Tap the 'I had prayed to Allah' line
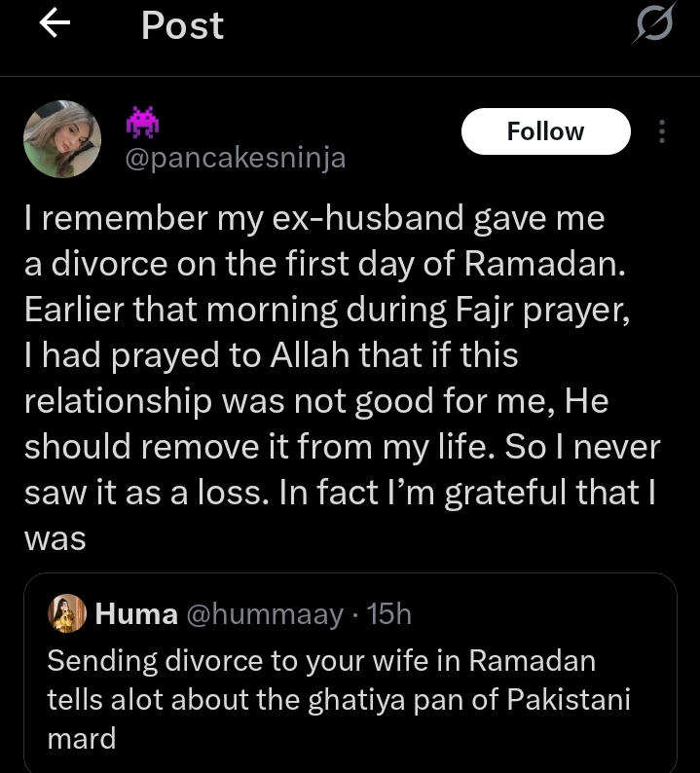Image resolution: width=700 pixels, height=773 pixels. [x=271, y=356]
